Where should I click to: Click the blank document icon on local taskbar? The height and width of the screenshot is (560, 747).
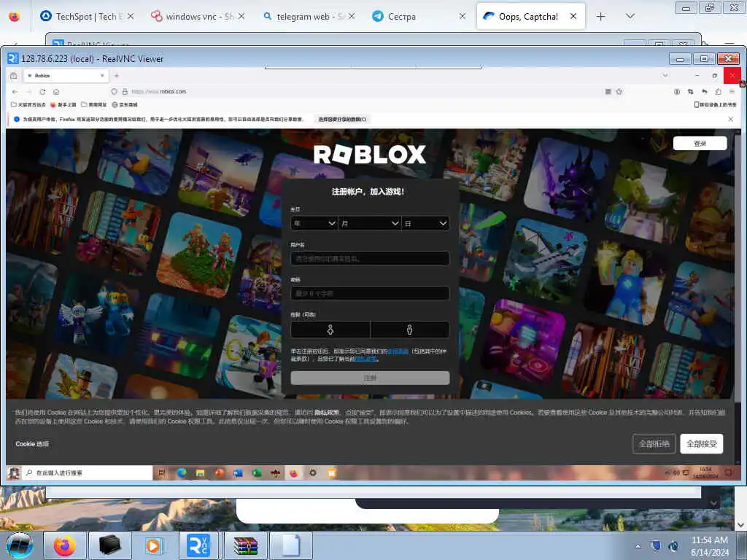click(x=290, y=545)
